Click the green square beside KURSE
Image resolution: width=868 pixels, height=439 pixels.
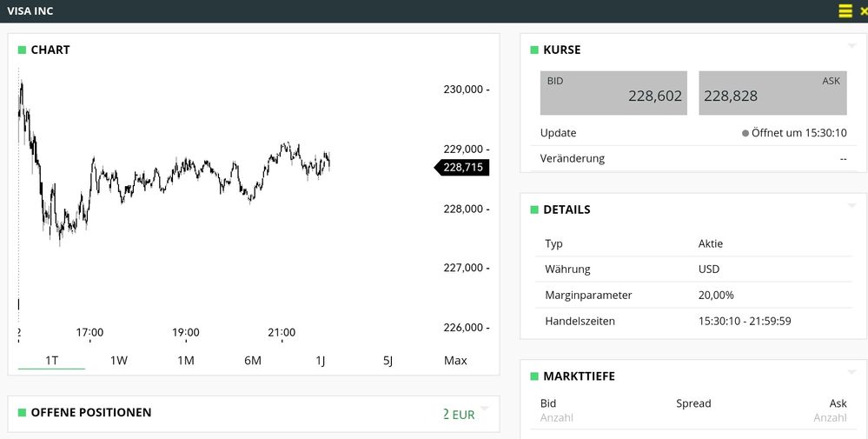coord(534,50)
